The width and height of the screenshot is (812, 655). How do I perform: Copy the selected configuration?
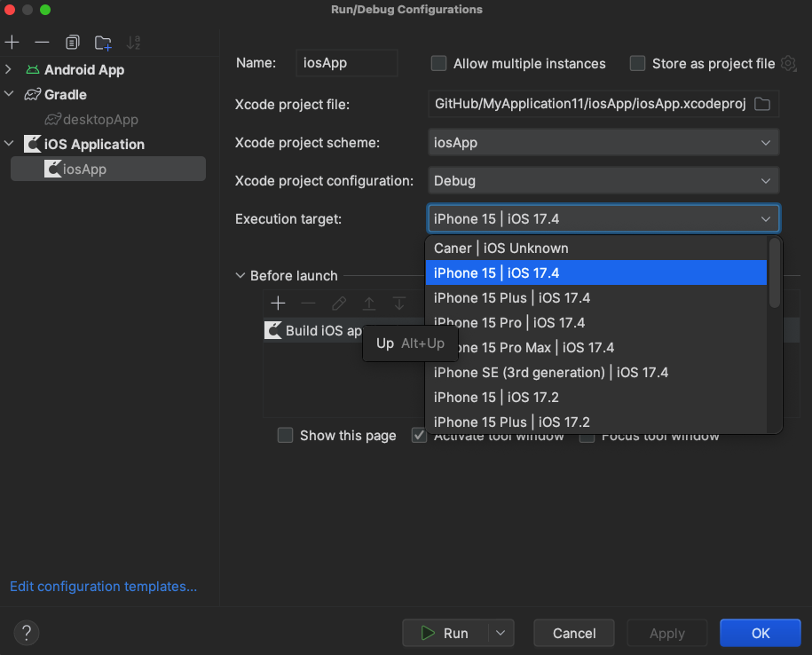(x=73, y=43)
